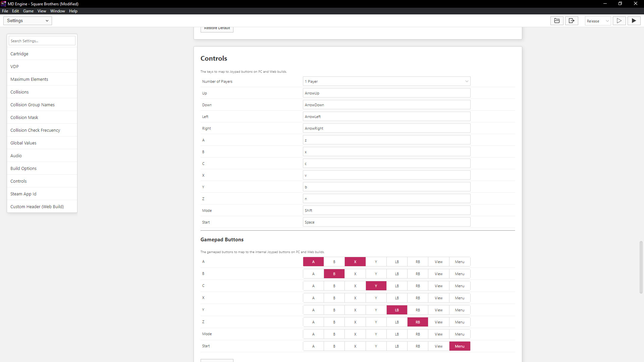The width and height of the screenshot is (644, 362).
Task: Click the Search Settings input field
Action: (x=42, y=40)
